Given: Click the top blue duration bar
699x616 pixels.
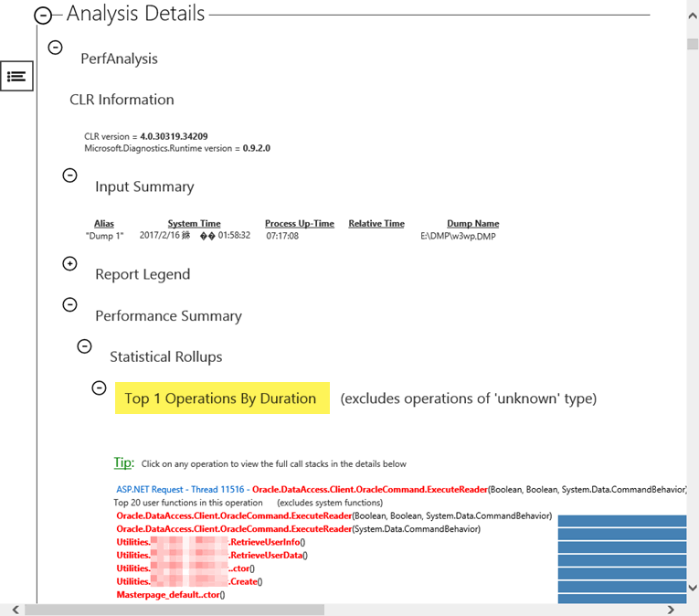Looking at the screenshot, I should [621, 521].
